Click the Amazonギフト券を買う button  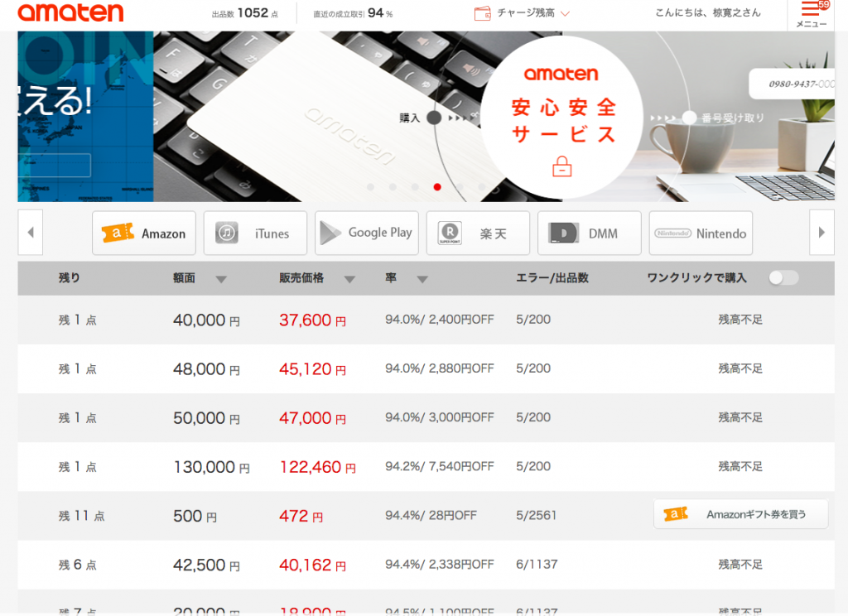coord(741,514)
